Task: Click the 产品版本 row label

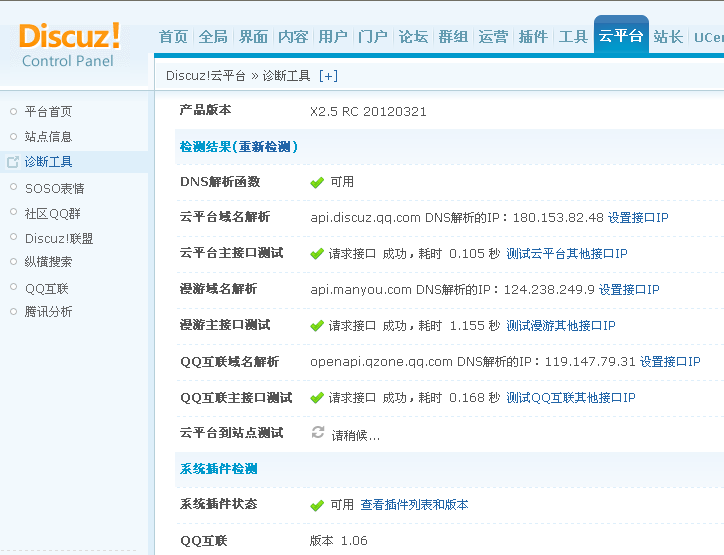Action: (x=205, y=110)
